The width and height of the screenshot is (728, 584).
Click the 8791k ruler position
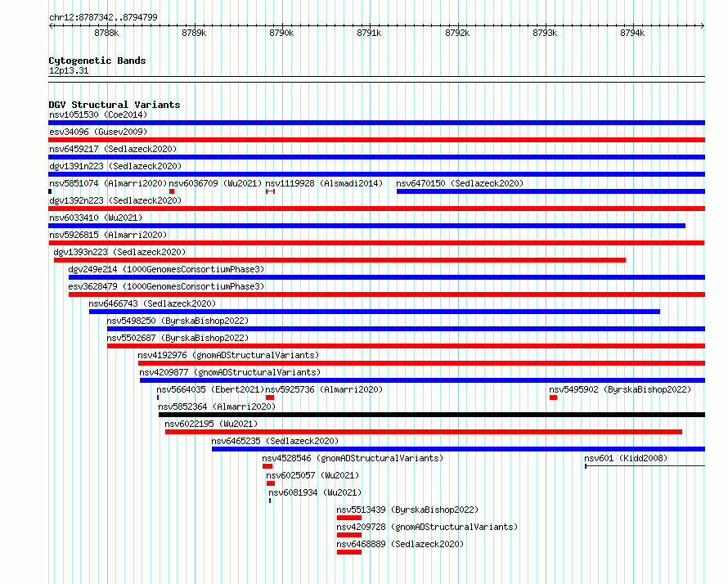pos(369,33)
